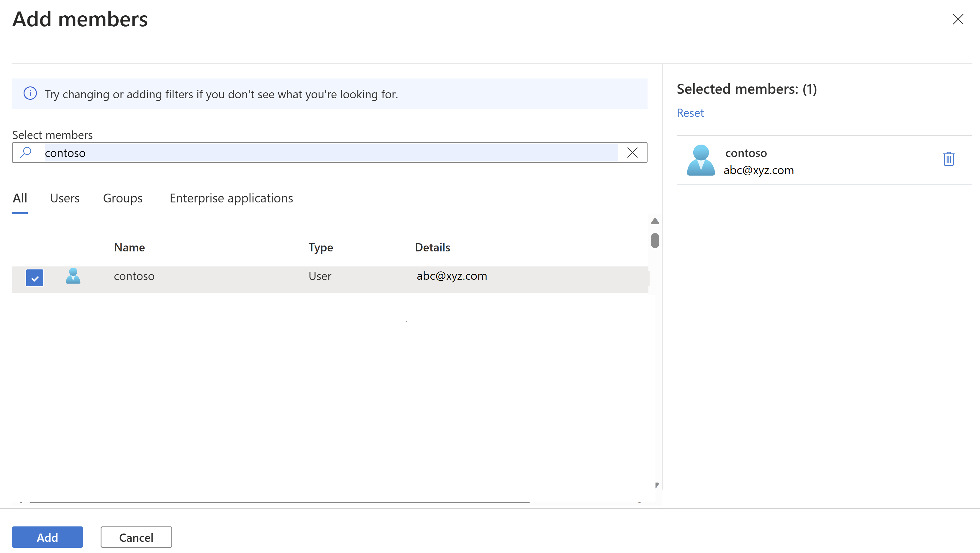Click the contoso search input field

click(329, 152)
